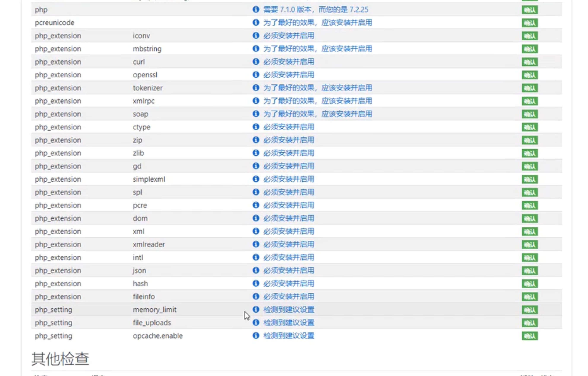The image size is (588, 376).
Task: Click the info icon for memory_limit
Action: (x=256, y=310)
